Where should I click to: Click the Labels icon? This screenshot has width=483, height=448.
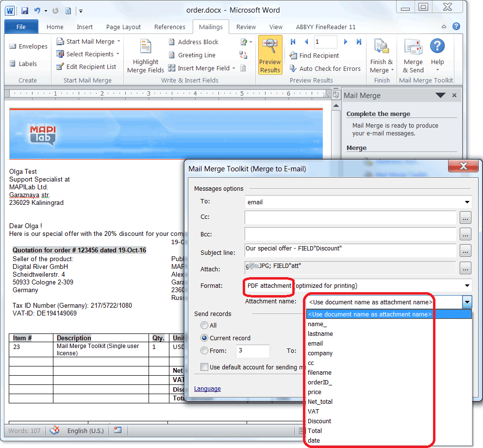point(13,64)
